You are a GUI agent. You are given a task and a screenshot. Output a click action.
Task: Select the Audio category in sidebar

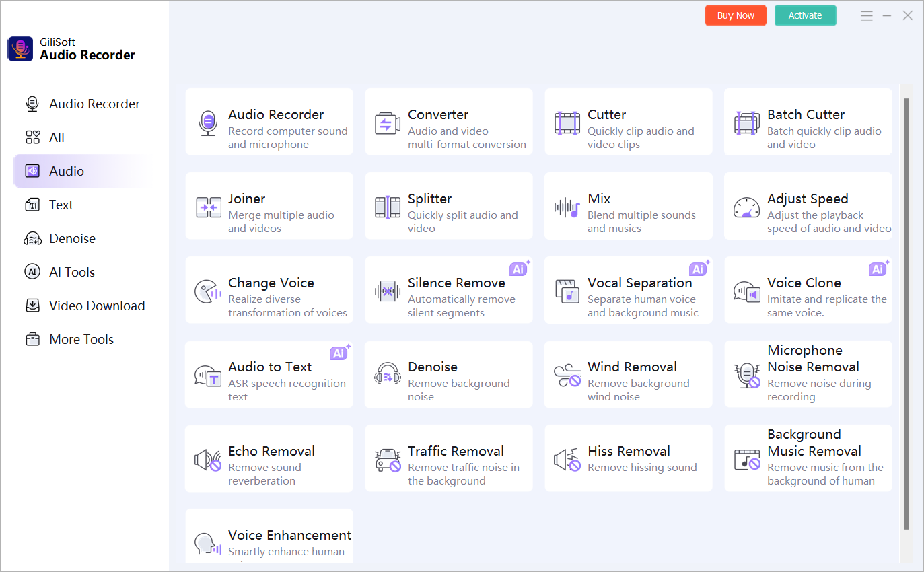coord(82,171)
